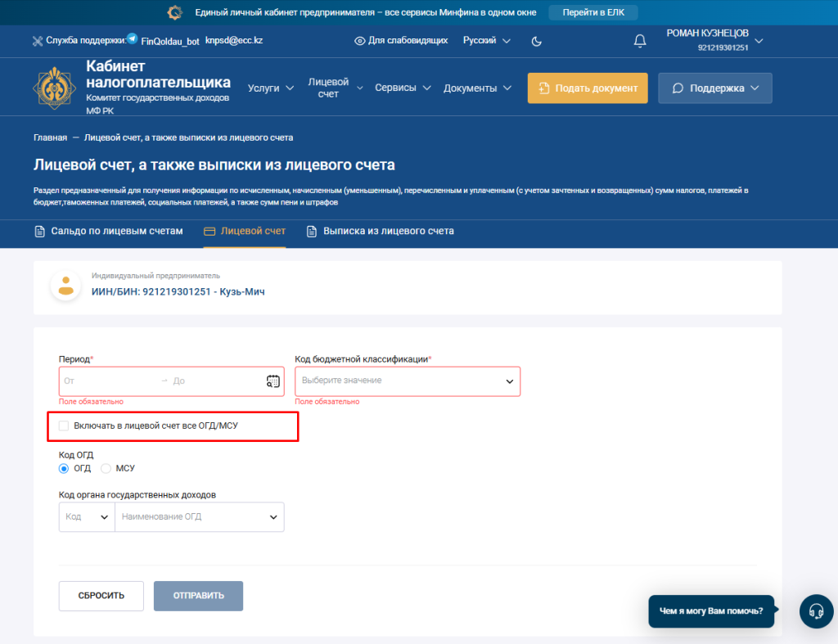838x644 pixels.
Task: Click the Подать документ button
Action: point(587,88)
